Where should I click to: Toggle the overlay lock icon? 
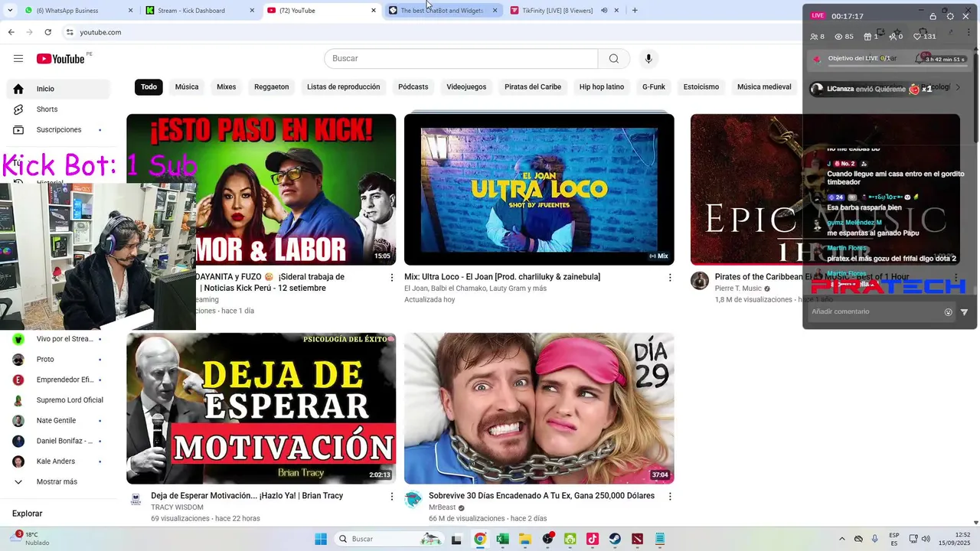pos(933,16)
